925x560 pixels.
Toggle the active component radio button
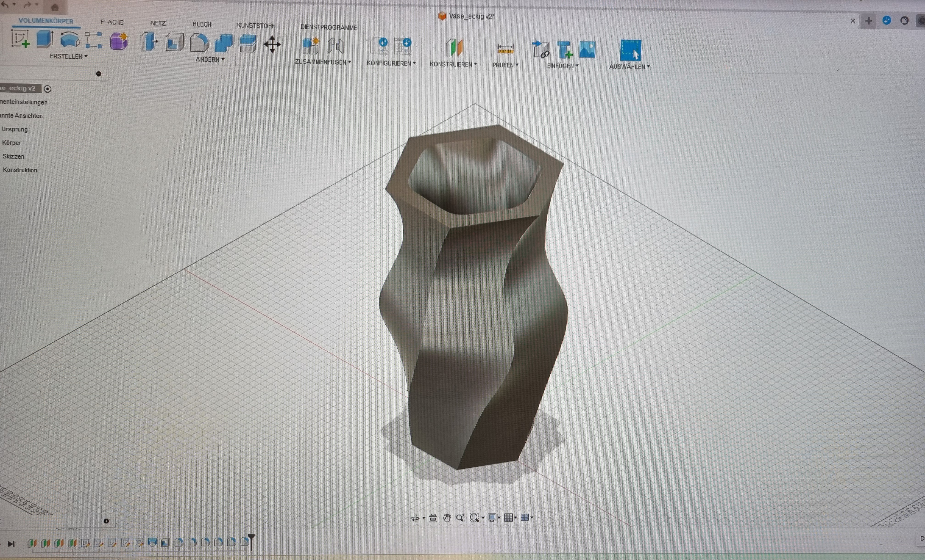(x=47, y=89)
